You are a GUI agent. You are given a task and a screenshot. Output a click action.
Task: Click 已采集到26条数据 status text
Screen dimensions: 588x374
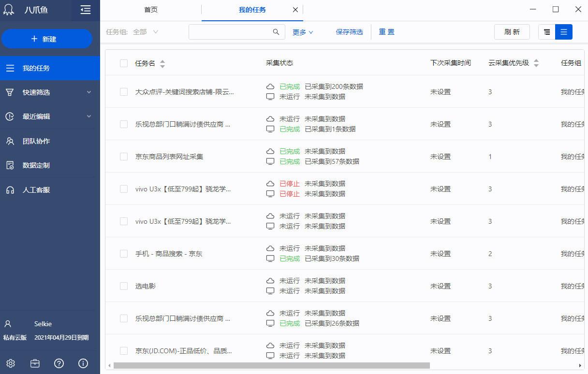click(332, 323)
